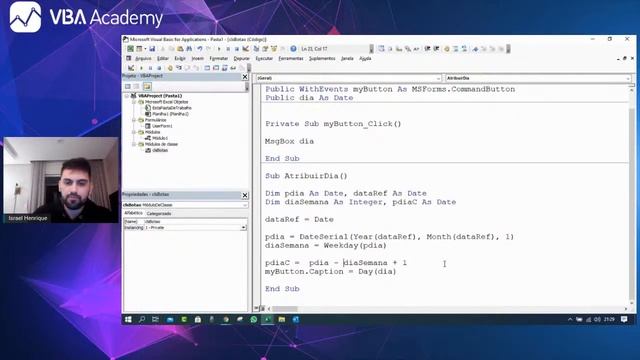Viewport: 640px width, 360px height.
Task: Close the Project Explorer pane
Action: pyautogui.click(x=245, y=76)
